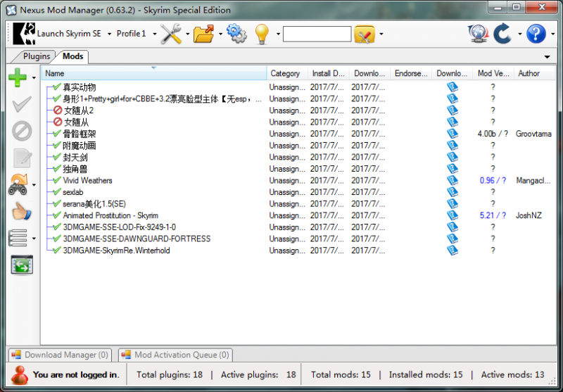Sort by the Endorse... column header

[411, 73]
